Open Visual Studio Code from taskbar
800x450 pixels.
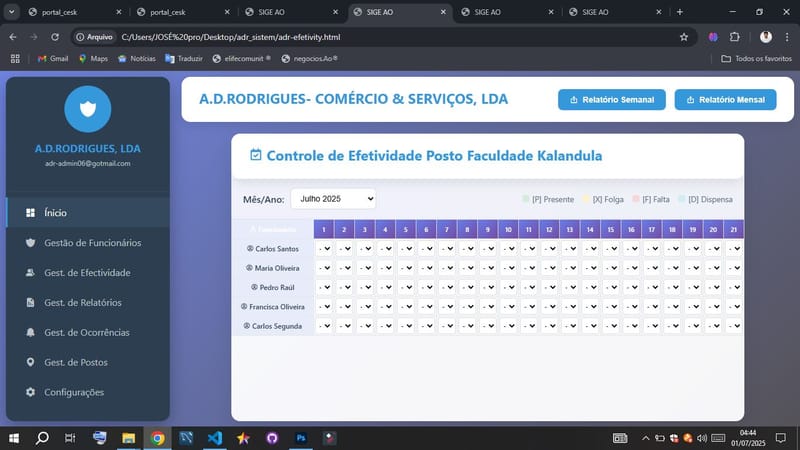215,438
